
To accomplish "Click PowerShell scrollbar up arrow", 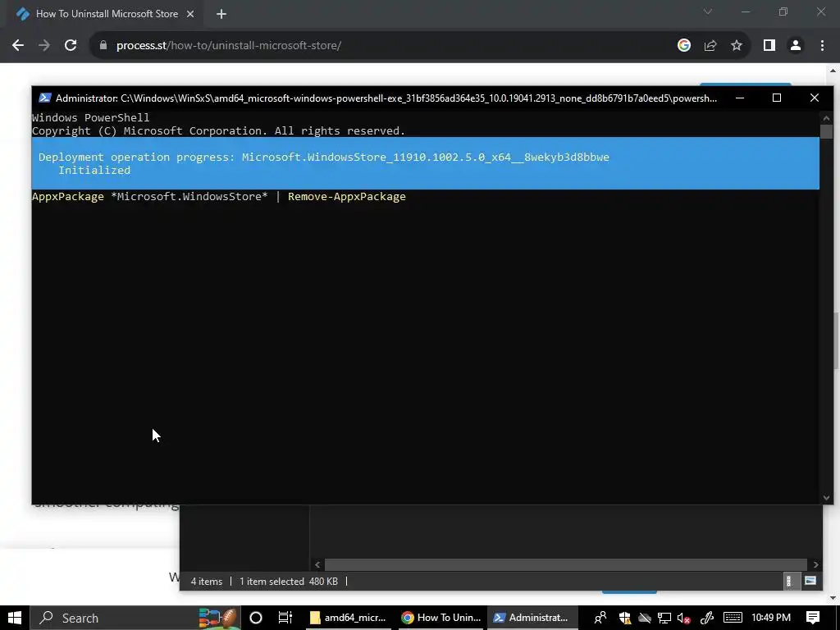I will click(x=826, y=118).
